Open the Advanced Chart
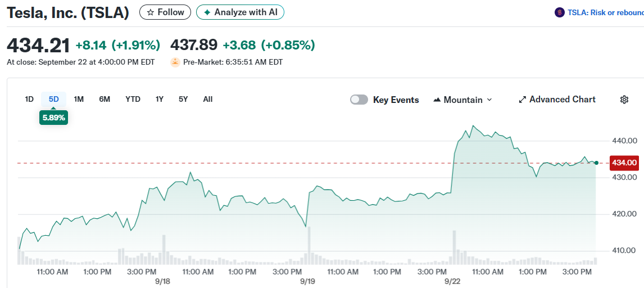 point(557,100)
